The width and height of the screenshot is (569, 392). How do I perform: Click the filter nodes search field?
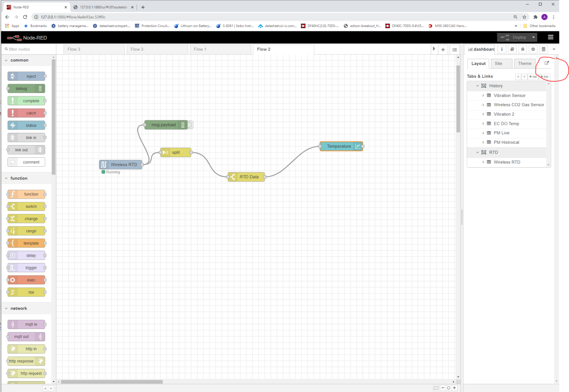pyautogui.click(x=28, y=49)
